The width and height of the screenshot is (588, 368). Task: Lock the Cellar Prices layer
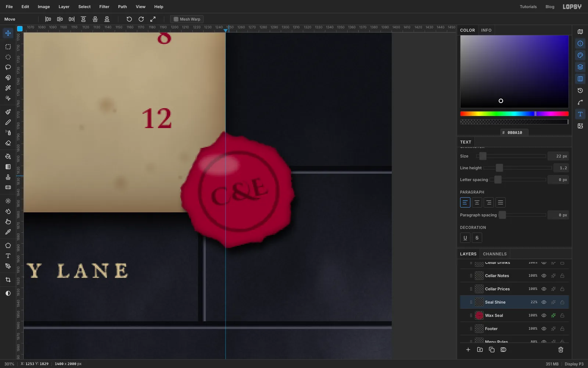pyautogui.click(x=562, y=289)
